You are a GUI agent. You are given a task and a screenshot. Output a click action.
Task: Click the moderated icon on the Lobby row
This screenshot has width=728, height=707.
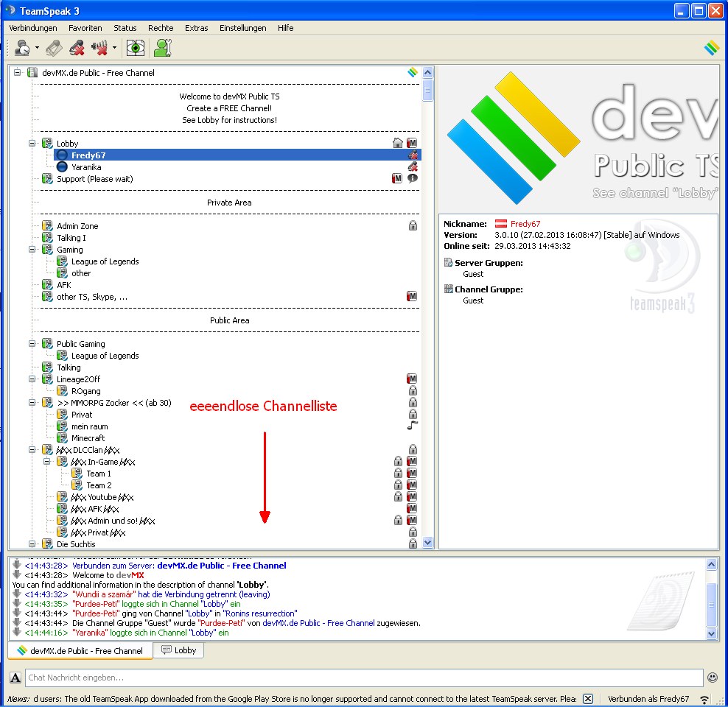point(412,143)
